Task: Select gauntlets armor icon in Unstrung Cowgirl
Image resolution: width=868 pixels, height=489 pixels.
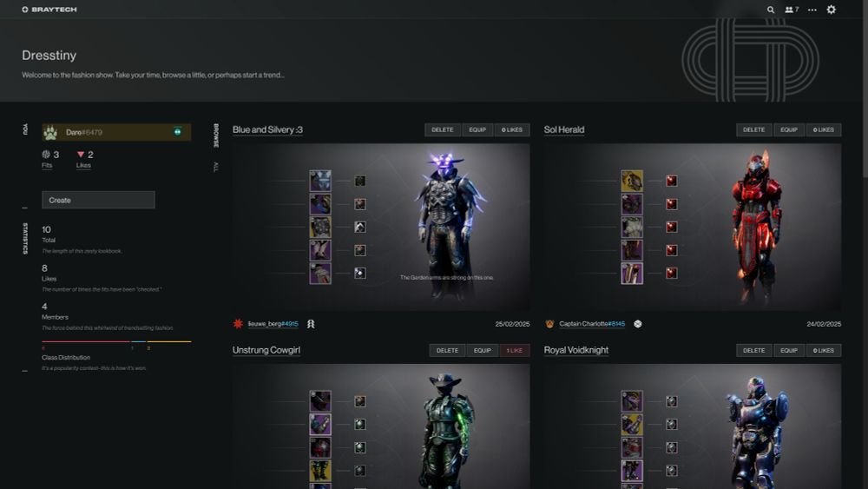Action: 320,424
